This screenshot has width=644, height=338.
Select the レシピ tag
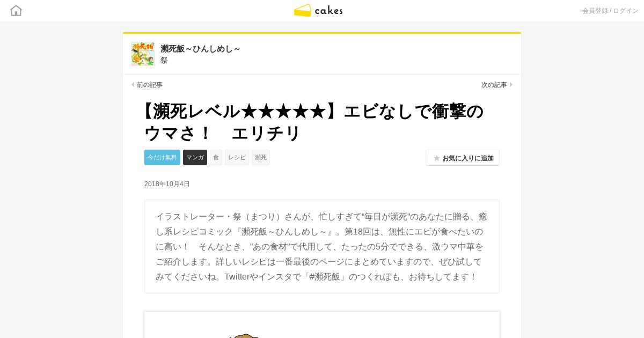click(237, 157)
